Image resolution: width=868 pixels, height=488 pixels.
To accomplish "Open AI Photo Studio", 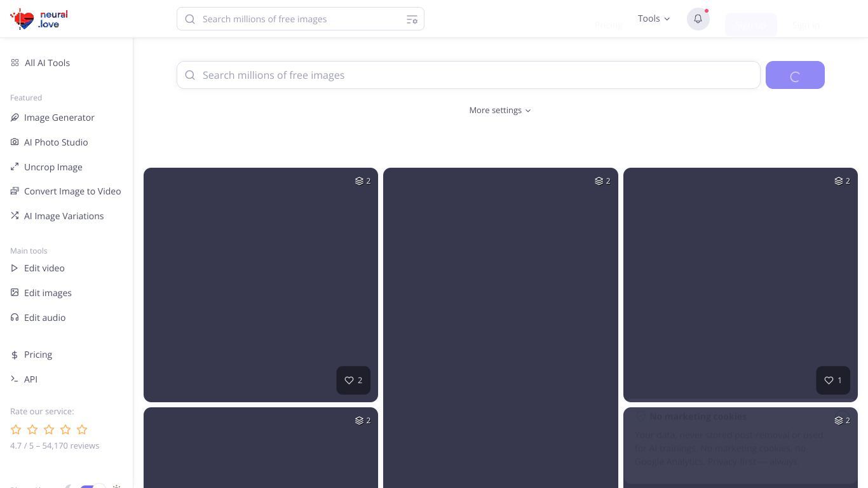I will pyautogui.click(x=50, y=142).
